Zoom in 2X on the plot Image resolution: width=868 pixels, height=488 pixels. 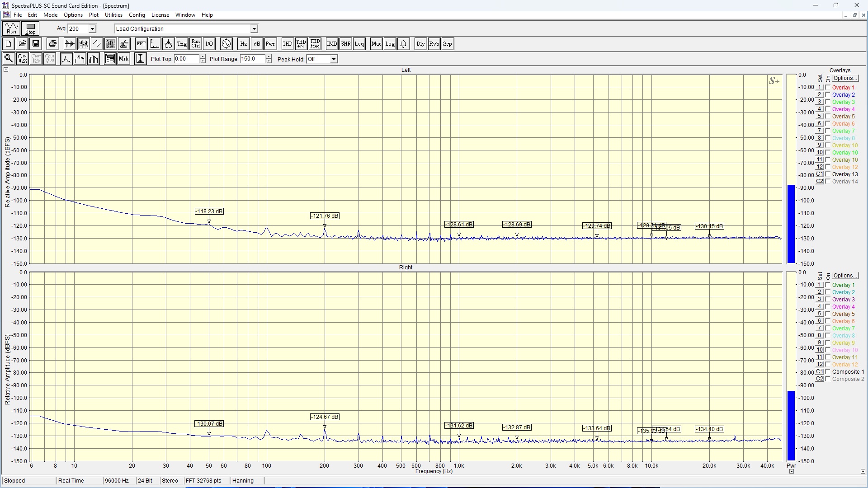click(x=22, y=59)
